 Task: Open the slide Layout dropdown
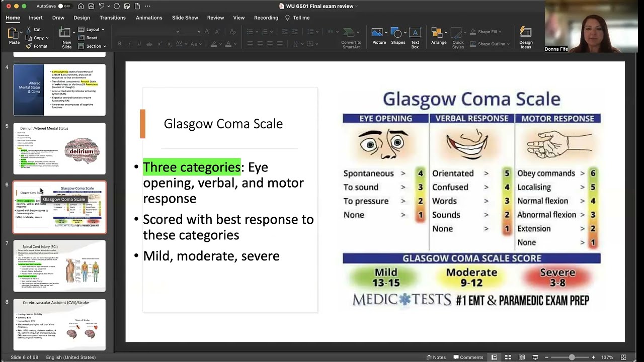pos(92,30)
